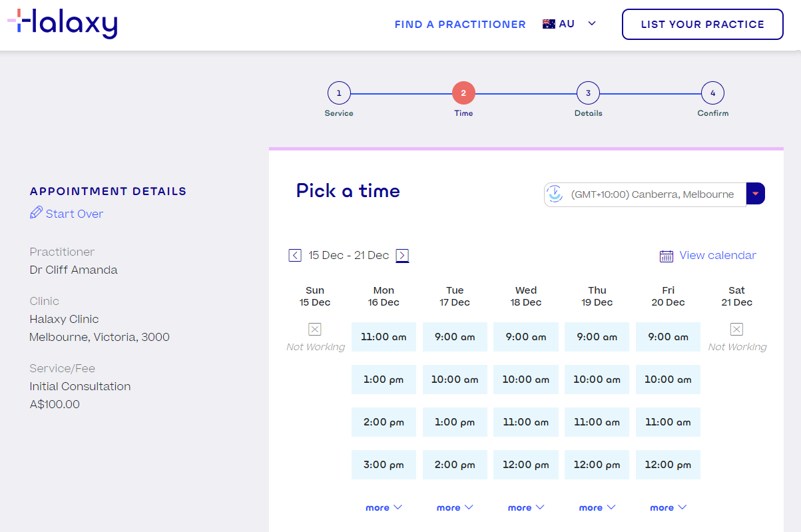Image resolution: width=801 pixels, height=532 pixels.
Task: Select step 1 Service in progress bar
Action: 339,93
